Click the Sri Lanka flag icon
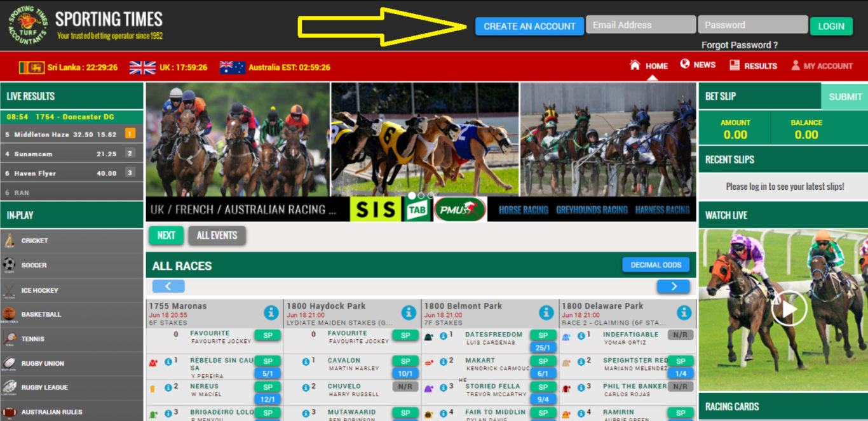 (x=31, y=67)
